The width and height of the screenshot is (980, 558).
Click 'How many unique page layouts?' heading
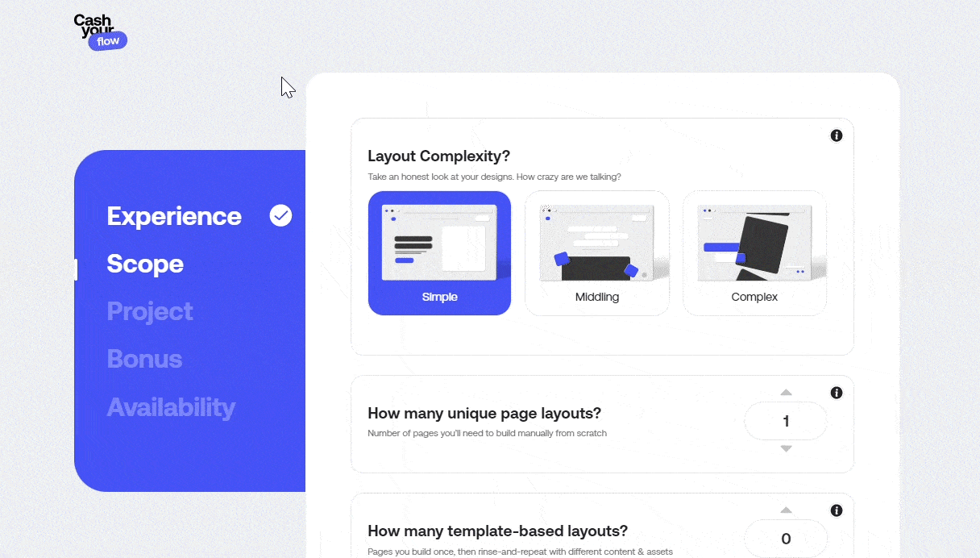(x=484, y=414)
